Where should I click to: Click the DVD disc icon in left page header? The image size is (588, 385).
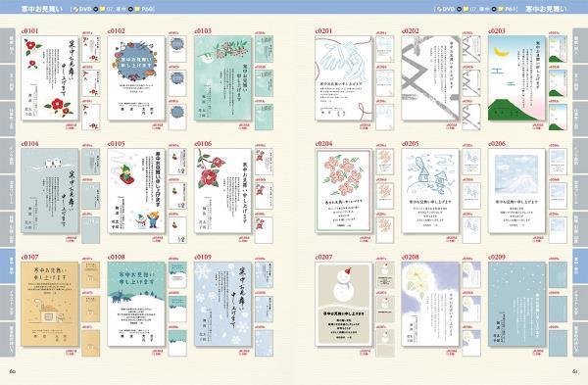click(75, 9)
